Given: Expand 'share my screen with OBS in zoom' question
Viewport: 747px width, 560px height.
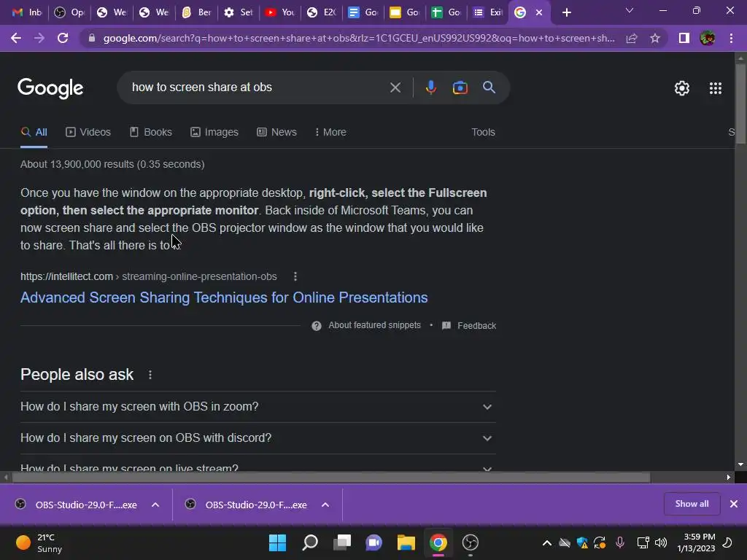Looking at the screenshot, I should 258,407.
